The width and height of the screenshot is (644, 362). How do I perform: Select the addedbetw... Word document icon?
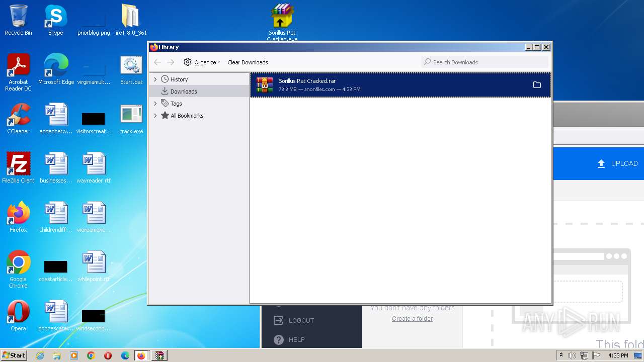[x=56, y=119]
